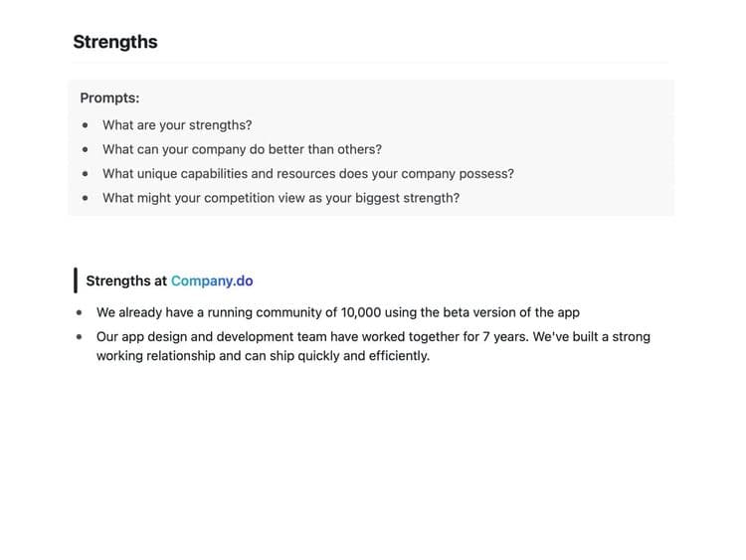Click the bullet before 'What are your strengths?'
This screenshot has height=560, width=746.
(86, 125)
